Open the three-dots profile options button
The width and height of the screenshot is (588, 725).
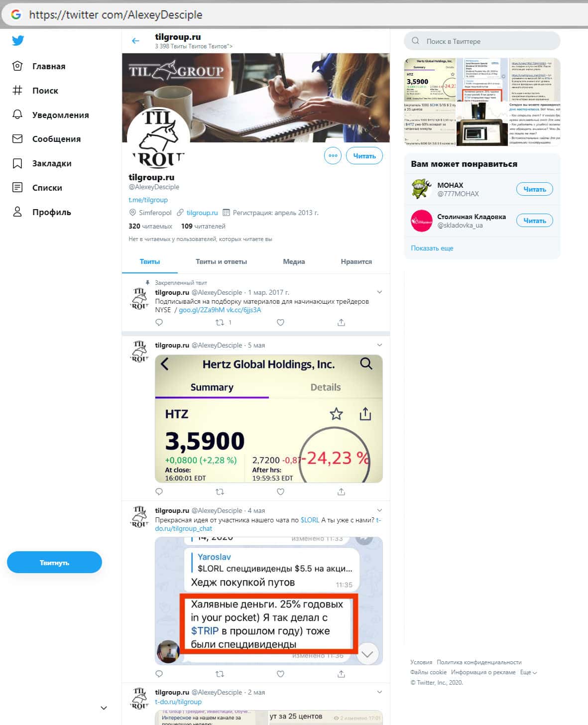[x=333, y=156]
